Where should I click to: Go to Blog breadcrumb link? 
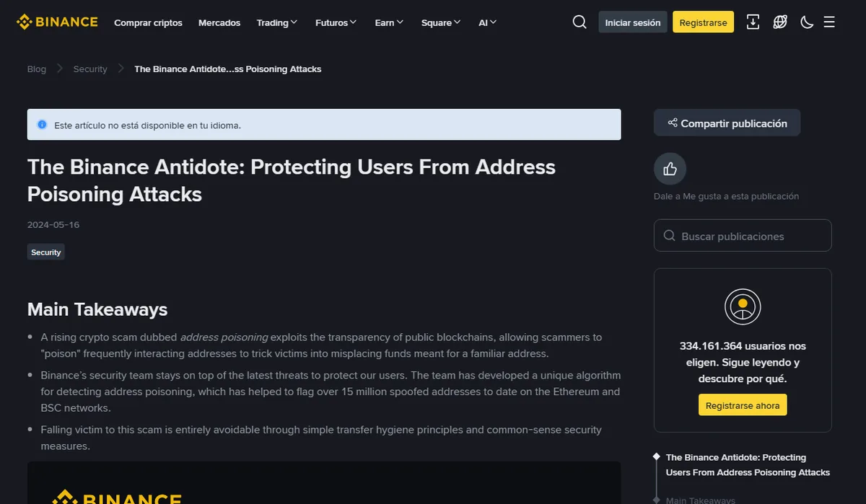tap(36, 69)
